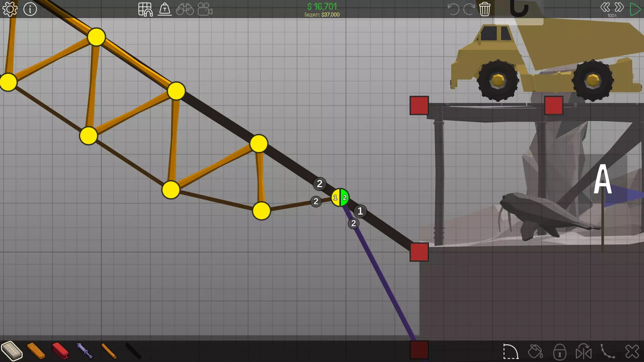Increase simulation speed with forward arrows
The width and height of the screenshot is (644, 362).
619,7
